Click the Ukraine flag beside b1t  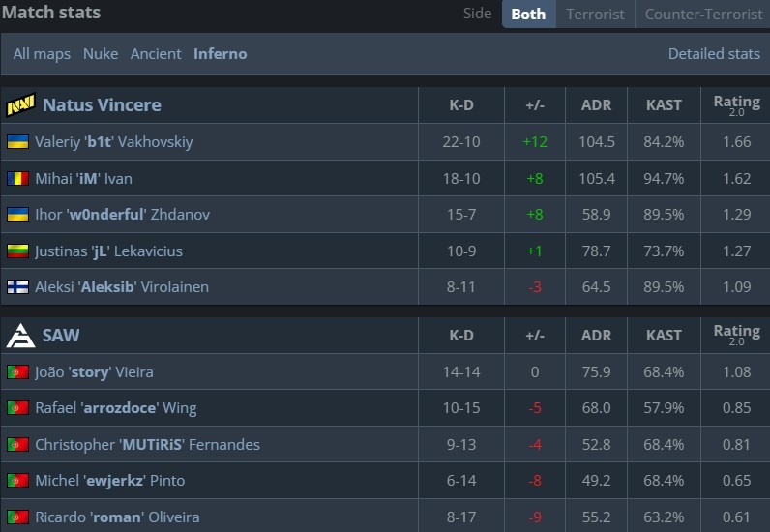[17, 142]
